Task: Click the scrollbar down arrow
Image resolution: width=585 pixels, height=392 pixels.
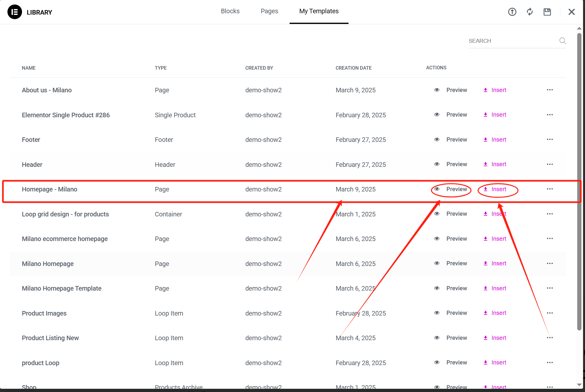Action: click(579, 385)
